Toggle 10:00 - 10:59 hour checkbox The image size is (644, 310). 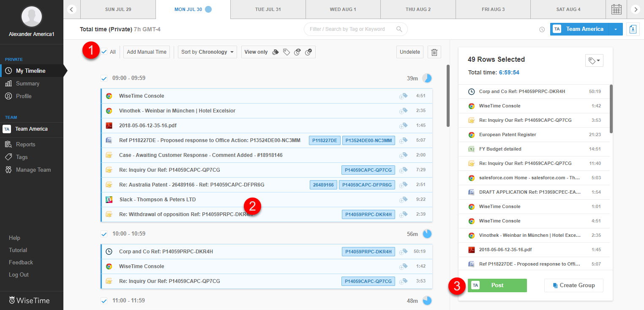(x=104, y=234)
